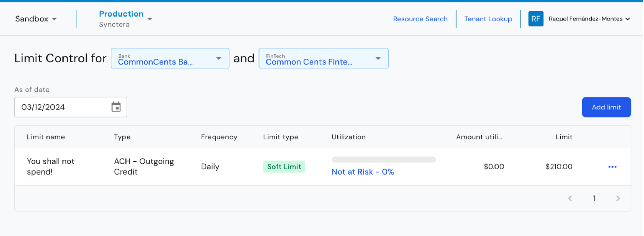Sort by the Limit name column header
Image resolution: width=644 pixels, height=236 pixels.
coord(46,137)
